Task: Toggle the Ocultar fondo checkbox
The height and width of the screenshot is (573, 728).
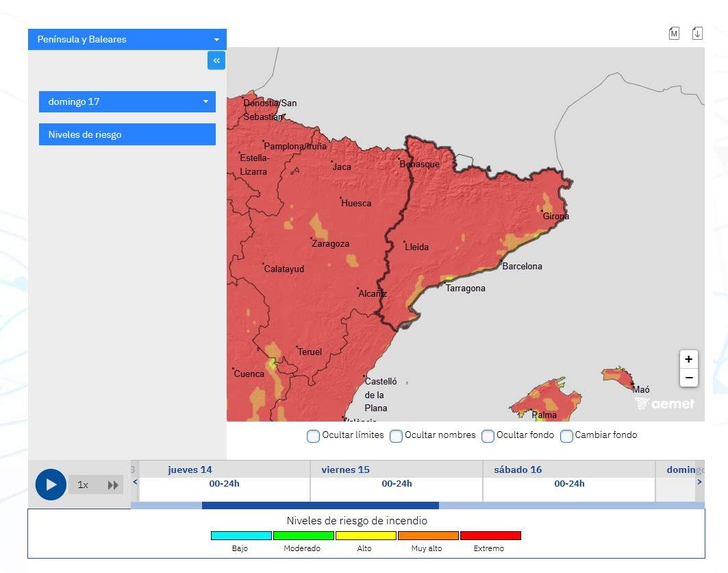Action: (488, 436)
